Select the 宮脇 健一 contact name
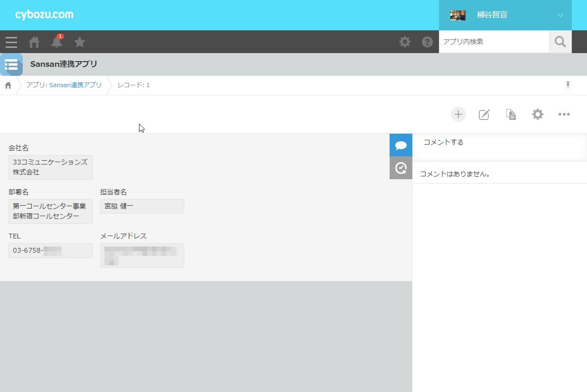The width and height of the screenshot is (587, 392). tap(142, 206)
